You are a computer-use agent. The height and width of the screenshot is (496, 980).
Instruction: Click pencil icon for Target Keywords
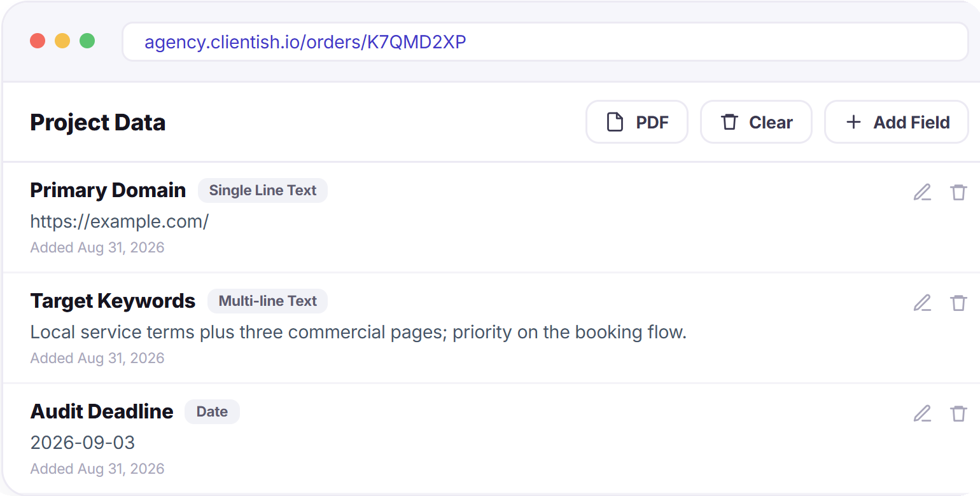coord(922,303)
